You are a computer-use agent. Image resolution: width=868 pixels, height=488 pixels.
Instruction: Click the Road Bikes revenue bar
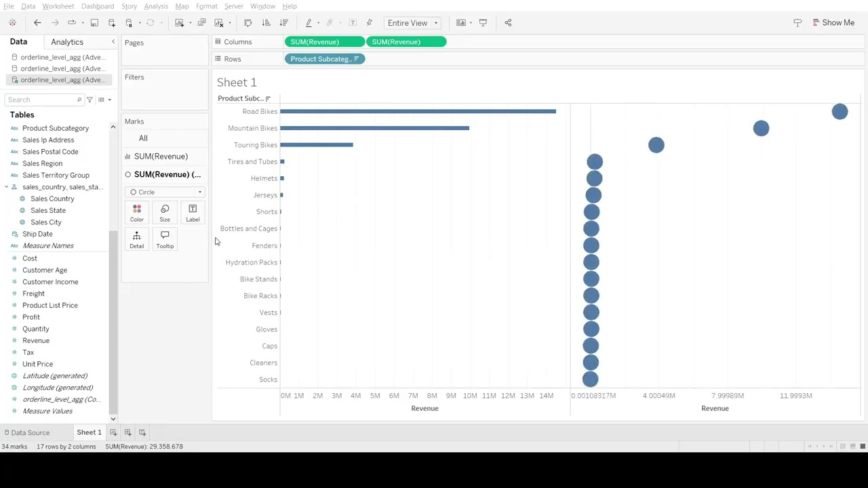tap(418, 111)
